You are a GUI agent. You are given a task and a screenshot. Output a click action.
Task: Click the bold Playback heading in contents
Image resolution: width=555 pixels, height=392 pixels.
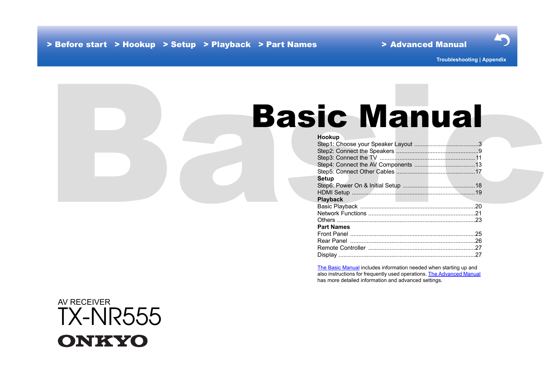coord(330,199)
